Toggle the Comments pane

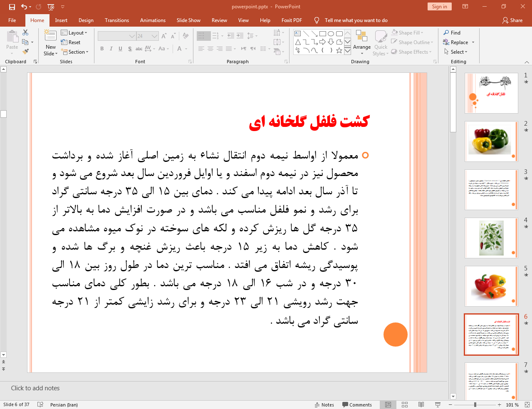tap(357, 404)
